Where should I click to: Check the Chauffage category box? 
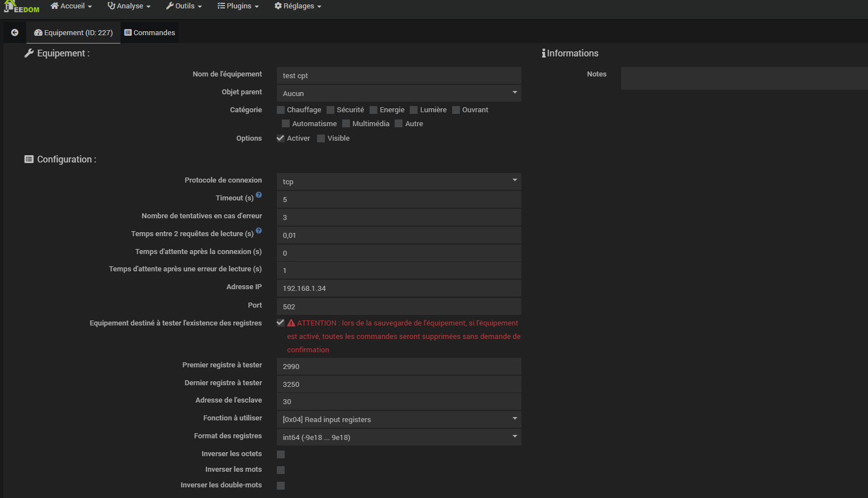281,110
